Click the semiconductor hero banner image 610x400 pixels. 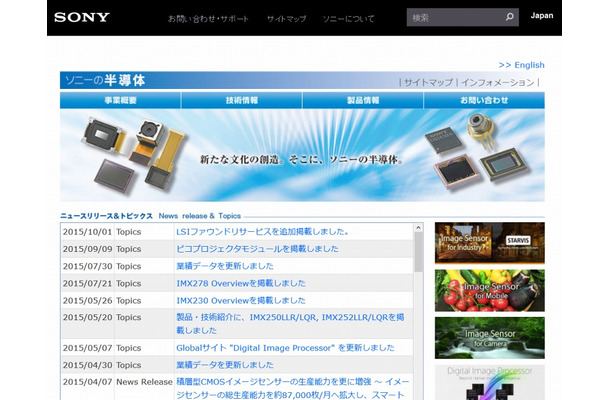[302, 155]
